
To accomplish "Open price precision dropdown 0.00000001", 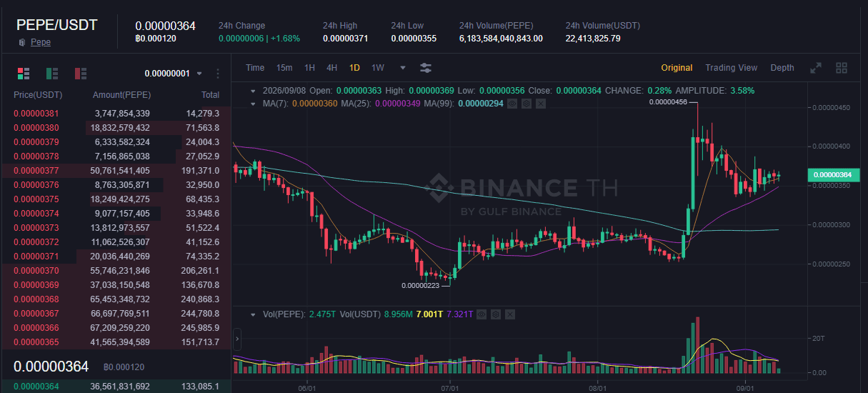I will [174, 74].
